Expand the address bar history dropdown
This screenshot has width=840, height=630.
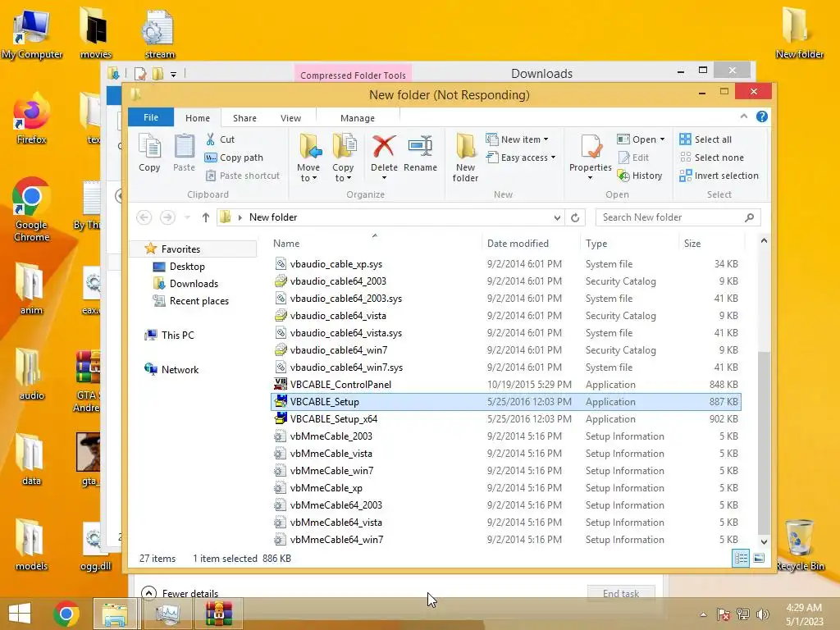click(557, 217)
